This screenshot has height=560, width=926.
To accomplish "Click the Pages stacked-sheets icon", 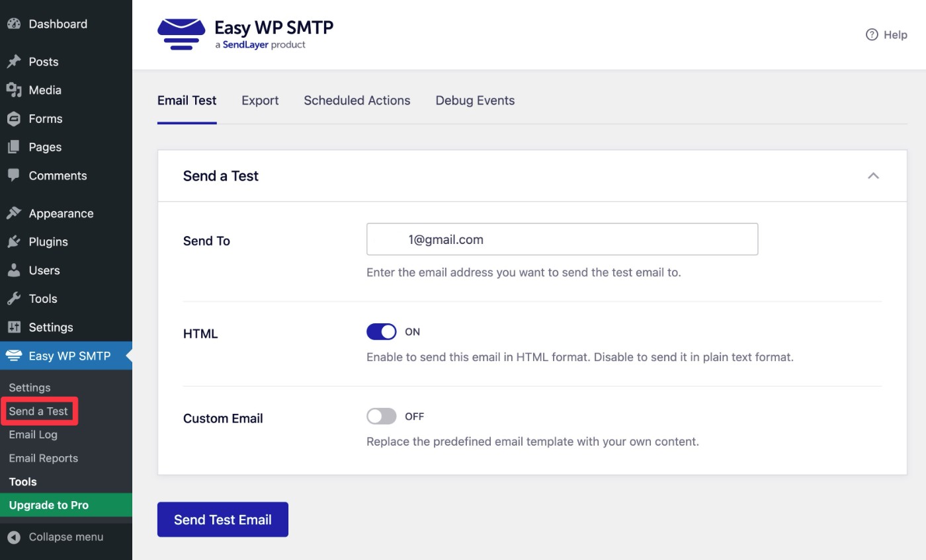I will 14,147.
